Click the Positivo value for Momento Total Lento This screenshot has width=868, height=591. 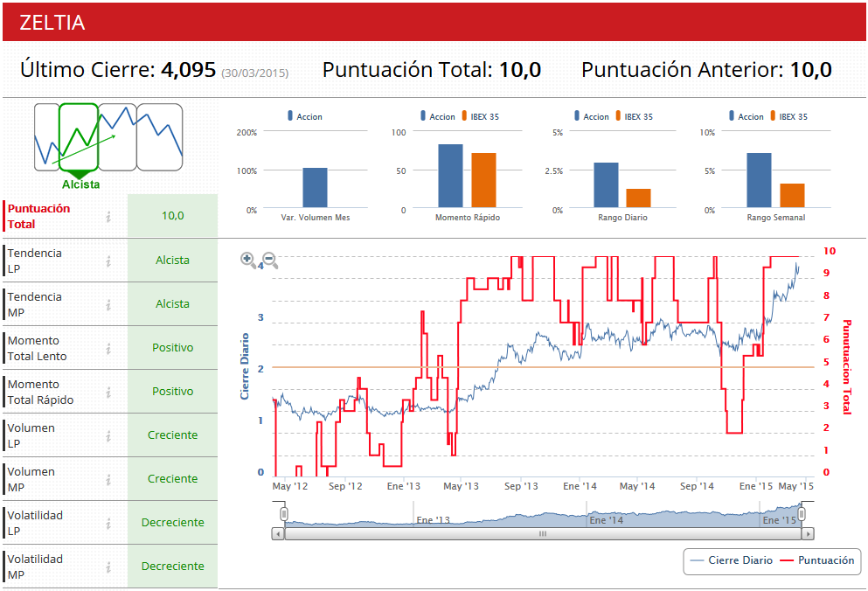173,347
